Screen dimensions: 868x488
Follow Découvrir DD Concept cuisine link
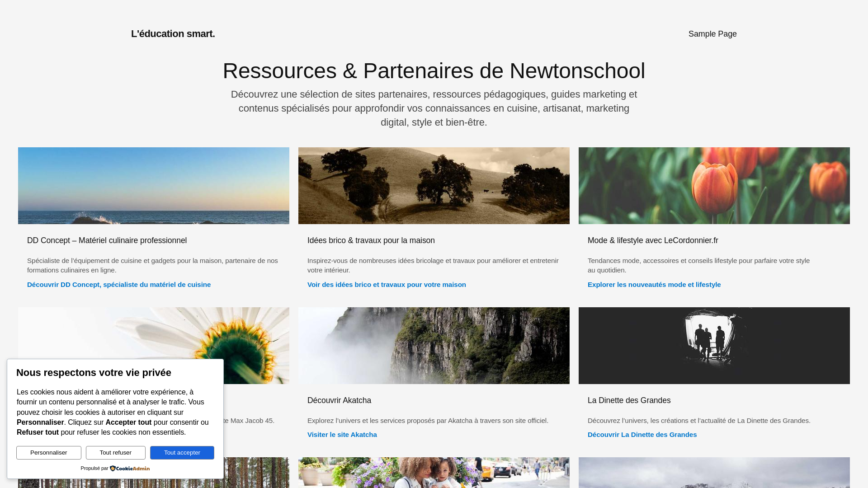pos(119,285)
